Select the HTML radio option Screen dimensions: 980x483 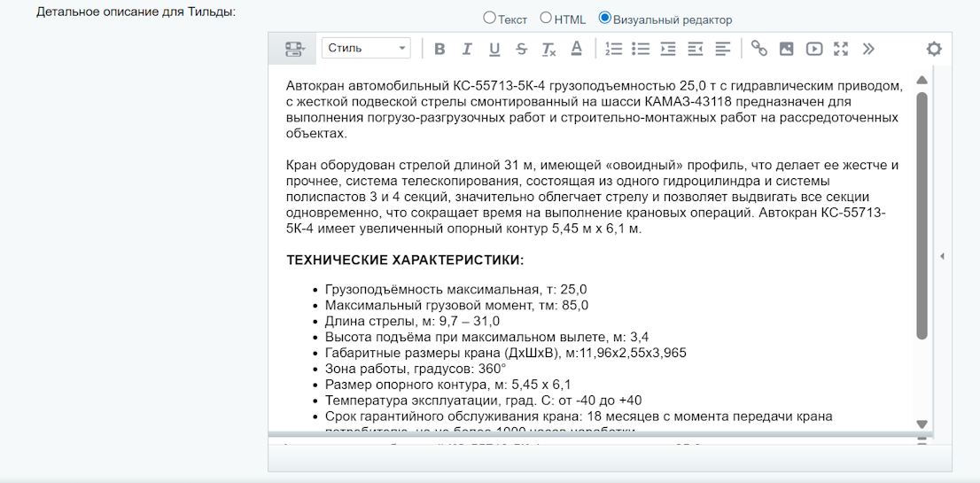pyautogui.click(x=546, y=18)
